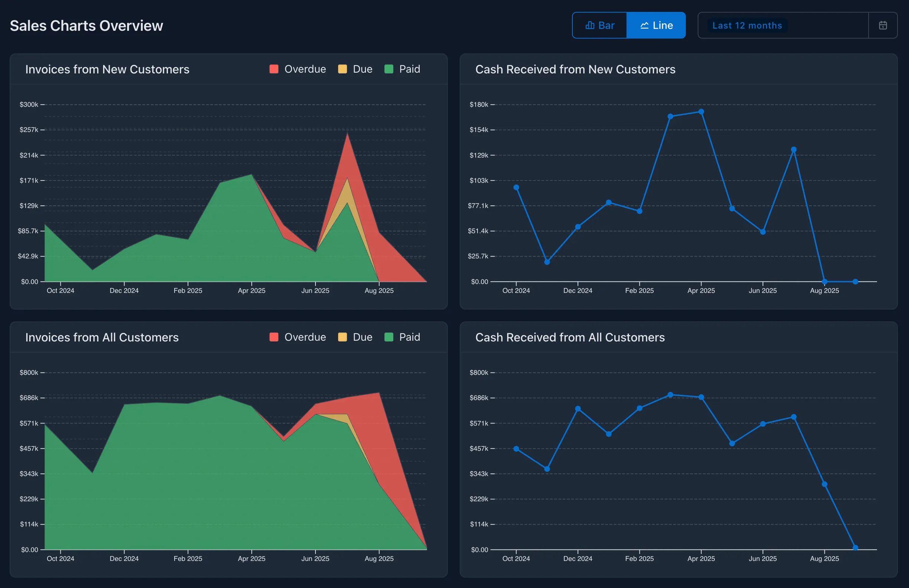Click Cash Received from New Customers title
The width and height of the screenshot is (909, 588).
[575, 69]
